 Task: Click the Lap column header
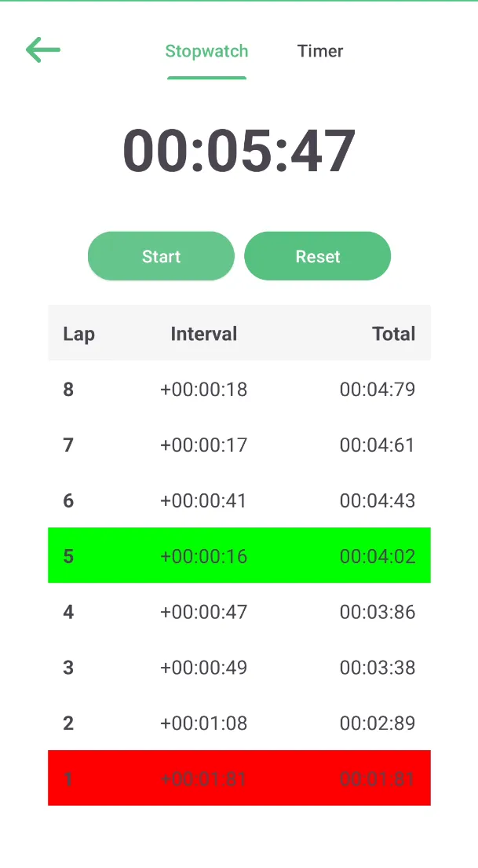(x=79, y=334)
